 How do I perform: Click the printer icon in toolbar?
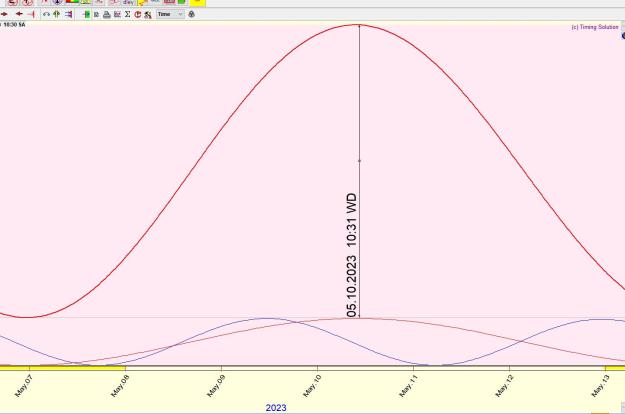tap(107, 14)
